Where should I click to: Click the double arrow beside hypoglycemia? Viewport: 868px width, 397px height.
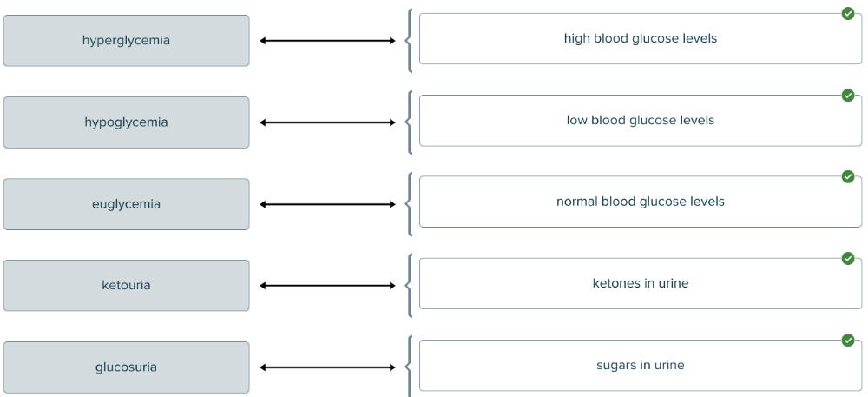coord(327,122)
